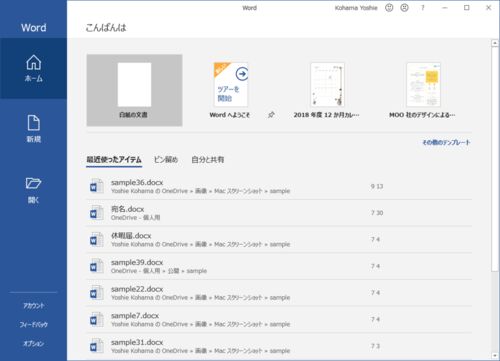Open sample31.docx from recent list
Screen dimensions: 500x361
pos(279,346)
